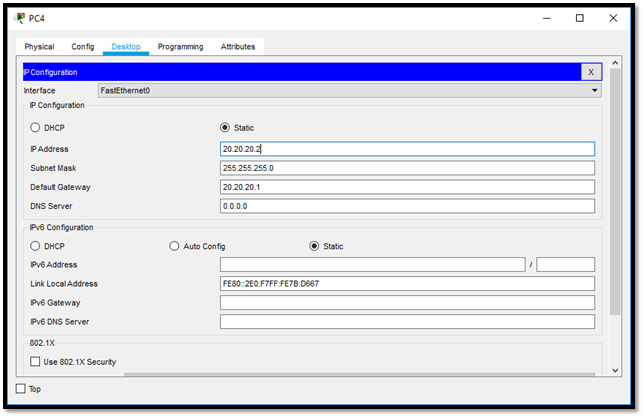Close the IP Configuration panel with X
The width and height of the screenshot is (644, 418).
coord(591,72)
